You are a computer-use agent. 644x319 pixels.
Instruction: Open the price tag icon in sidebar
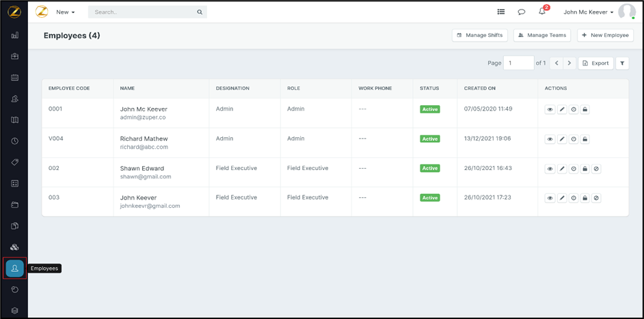pyautogui.click(x=14, y=163)
